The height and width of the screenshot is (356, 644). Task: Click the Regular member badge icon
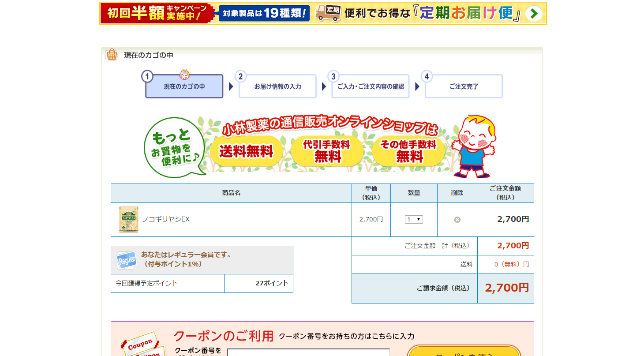click(x=126, y=260)
